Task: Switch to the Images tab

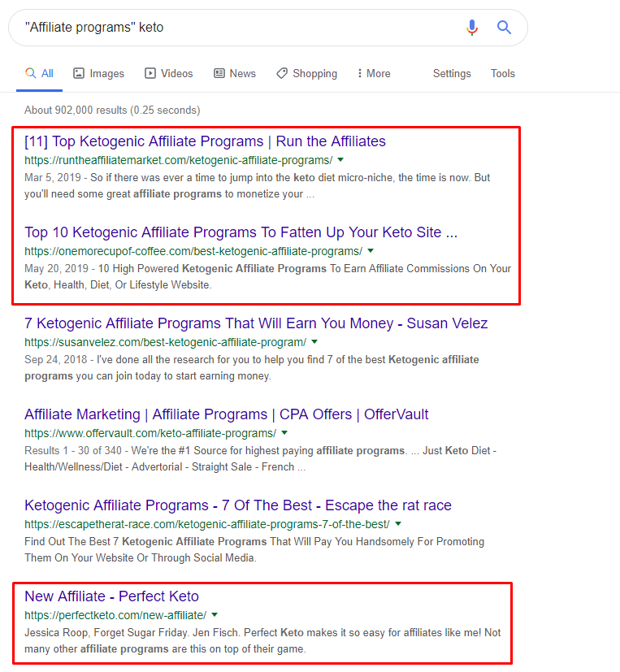Action: [98, 74]
